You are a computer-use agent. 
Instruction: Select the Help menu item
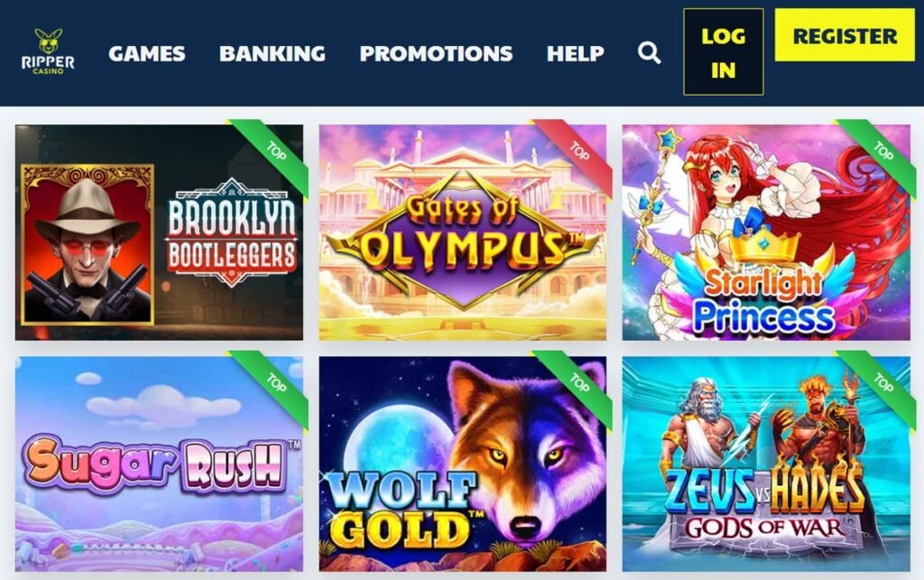click(x=575, y=53)
